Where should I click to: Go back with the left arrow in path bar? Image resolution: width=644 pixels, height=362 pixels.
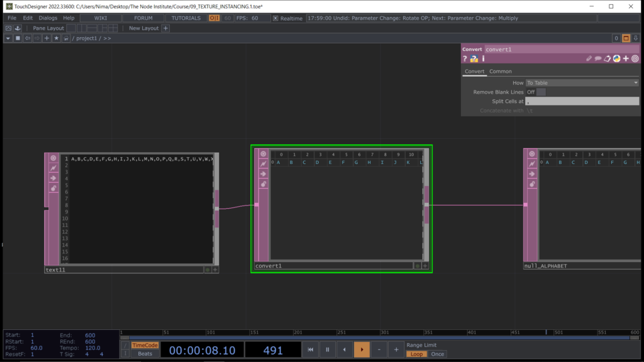click(28, 38)
